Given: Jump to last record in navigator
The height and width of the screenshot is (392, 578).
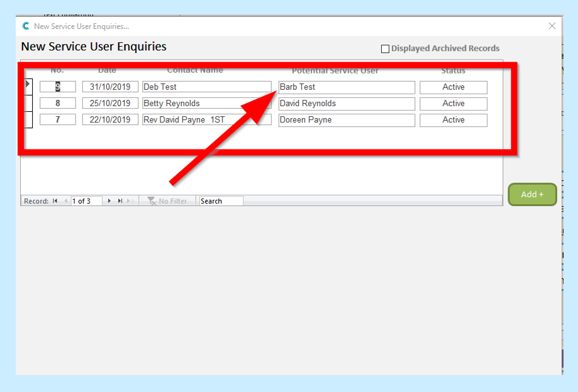Looking at the screenshot, I should click(x=119, y=201).
